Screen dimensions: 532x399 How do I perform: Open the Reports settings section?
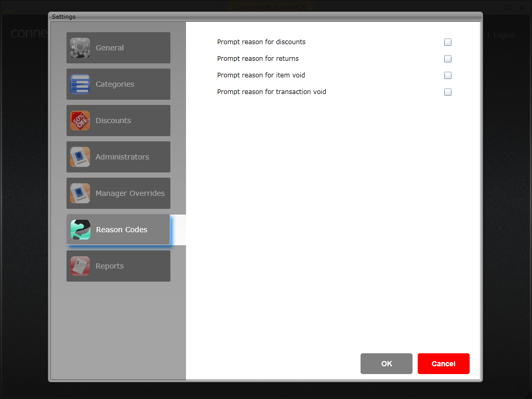click(118, 266)
